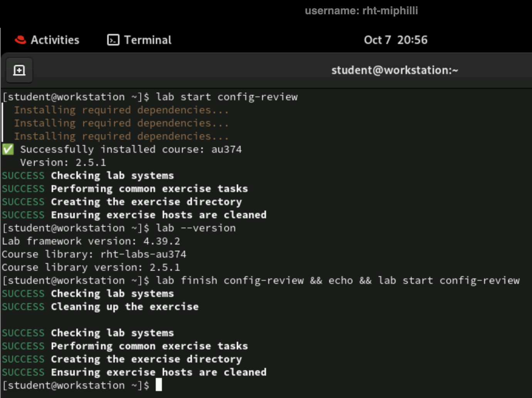The width and height of the screenshot is (532, 398).
Task: Open the Activities overview
Action: click(x=55, y=40)
